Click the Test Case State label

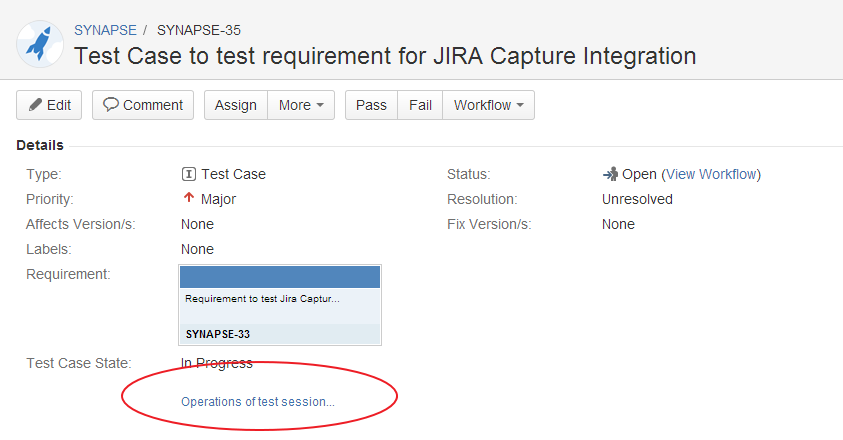[79, 364]
